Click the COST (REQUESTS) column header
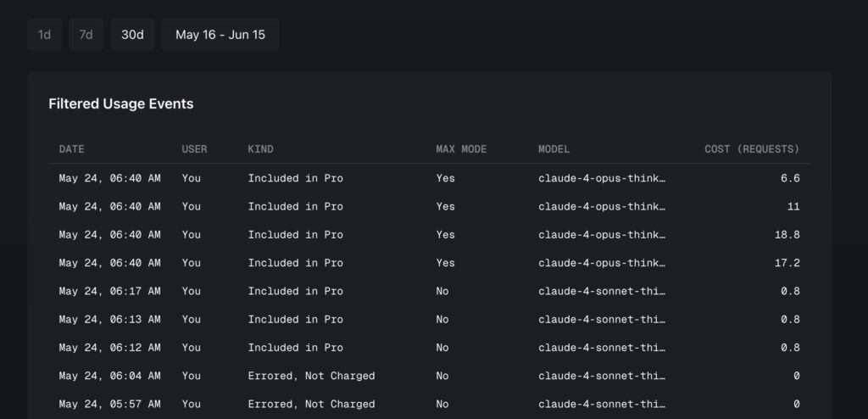 point(753,149)
